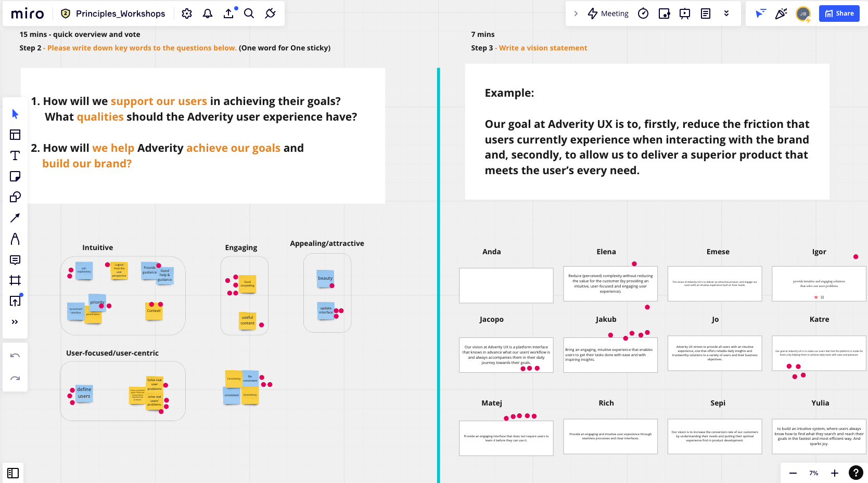Expand more tools in left sidebar
This screenshot has width=868, height=483.
click(x=15, y=322)
